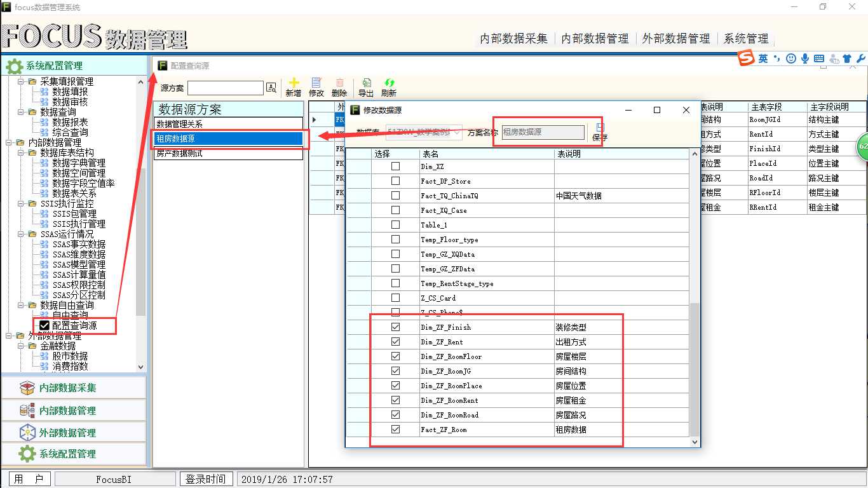Select the 综合查询 tree item
The width and height of the screenshot is (868, 488).
(70, 132)
